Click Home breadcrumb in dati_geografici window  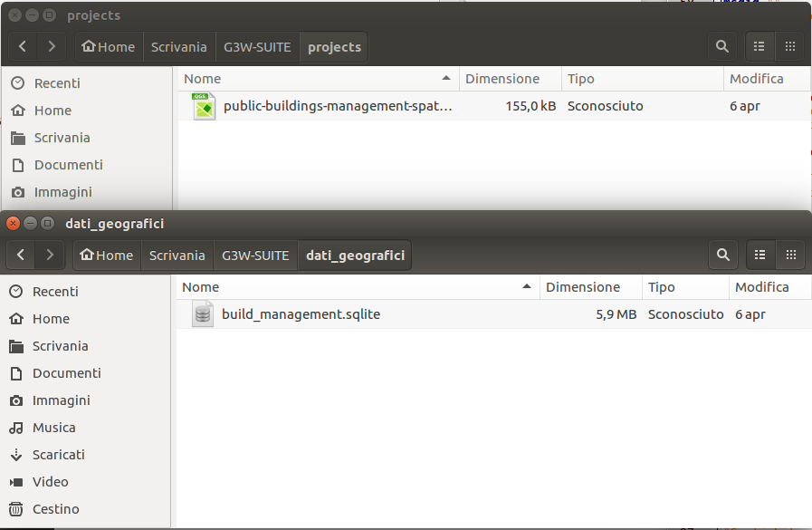coord(107,255)
